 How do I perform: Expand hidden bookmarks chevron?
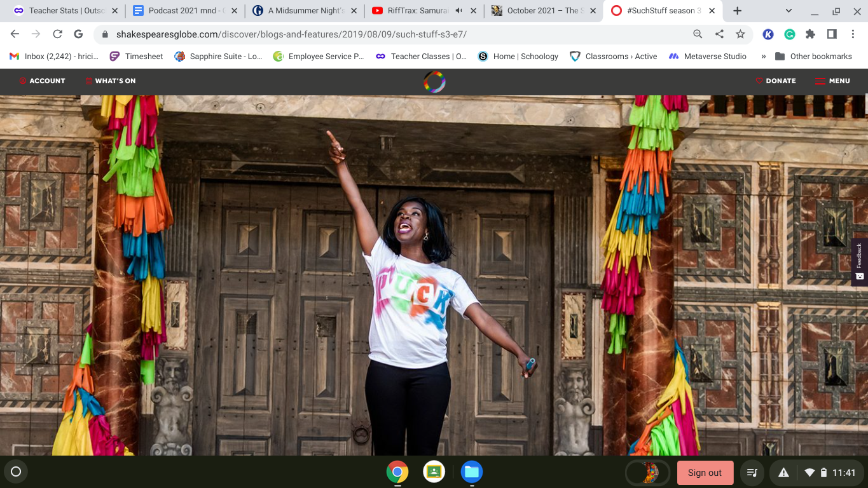(763, 57)
